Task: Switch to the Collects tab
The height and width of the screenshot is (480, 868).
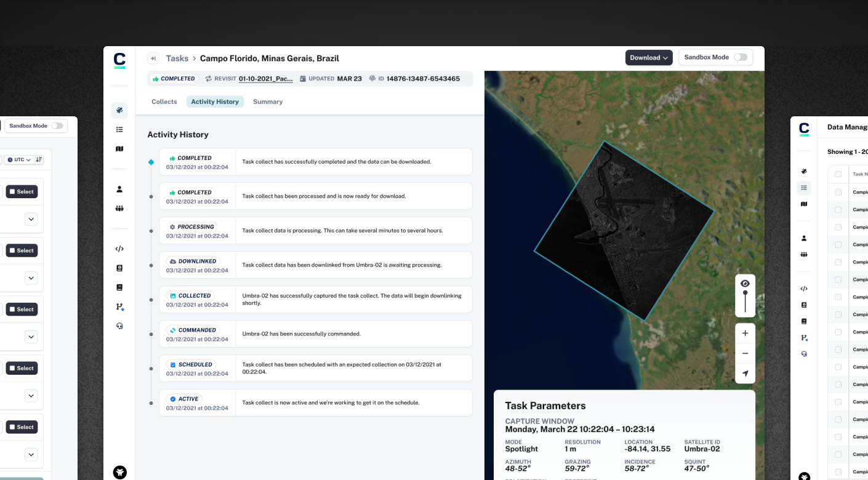Action: [x=164, y=102]
